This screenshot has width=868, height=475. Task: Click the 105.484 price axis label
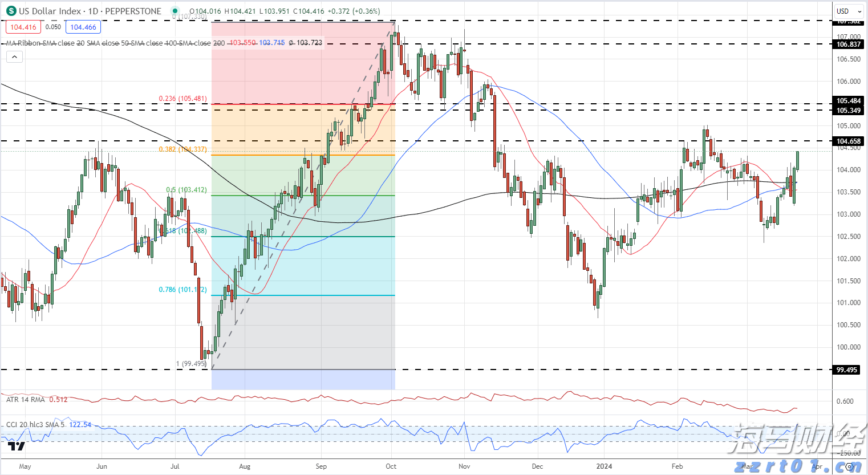848,101
